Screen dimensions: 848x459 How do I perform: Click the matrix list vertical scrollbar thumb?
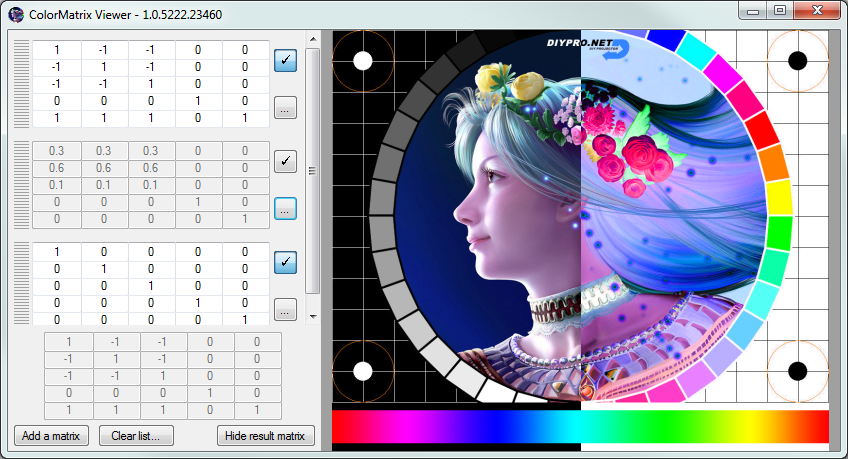(313, 171)
